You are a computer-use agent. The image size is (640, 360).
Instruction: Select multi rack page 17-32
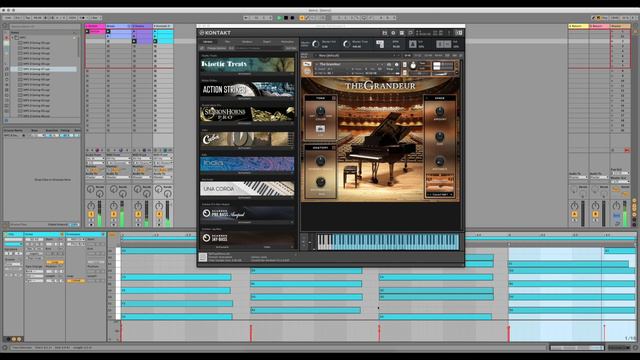point(418,55)
